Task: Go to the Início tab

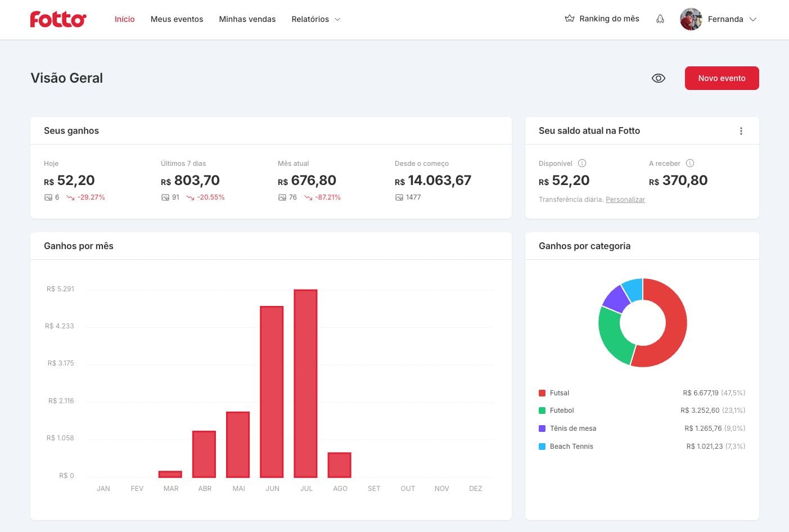Action: [x=125, y=19]
